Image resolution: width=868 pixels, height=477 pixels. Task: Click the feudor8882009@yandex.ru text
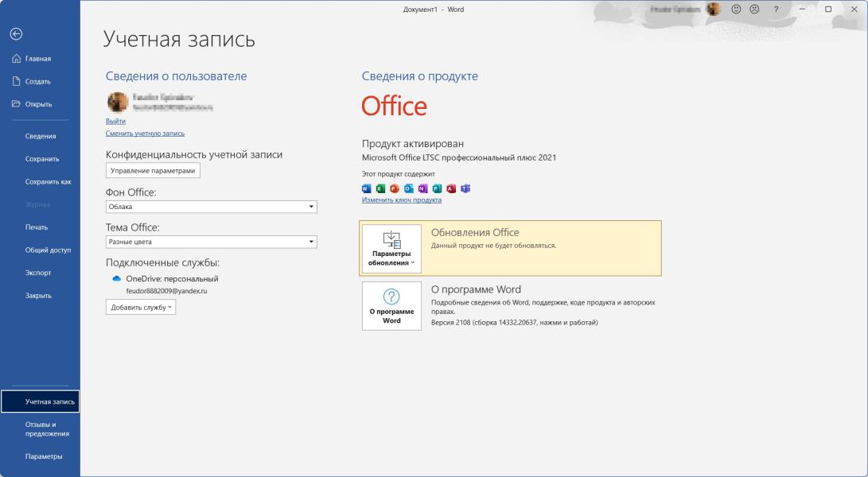(x=166, y=291)
